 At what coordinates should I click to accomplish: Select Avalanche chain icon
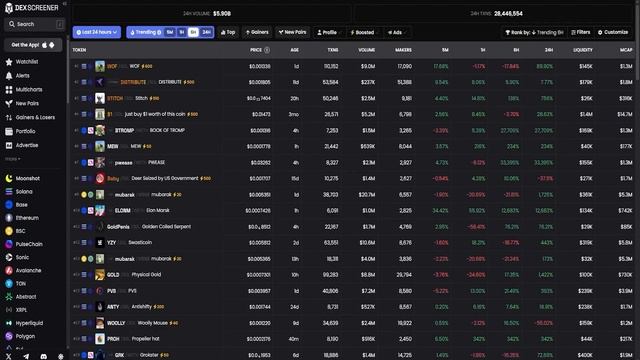pyautogui.click(x=9, y=270)
